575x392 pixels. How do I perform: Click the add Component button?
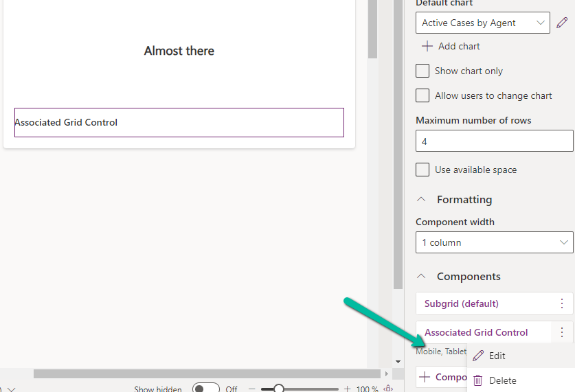click(442, 377)
